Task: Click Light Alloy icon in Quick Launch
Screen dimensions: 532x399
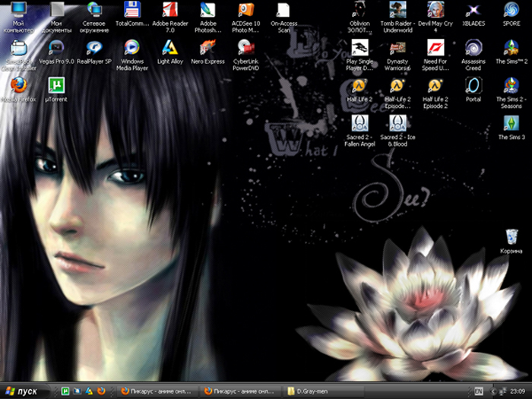Action: point(89,391)
